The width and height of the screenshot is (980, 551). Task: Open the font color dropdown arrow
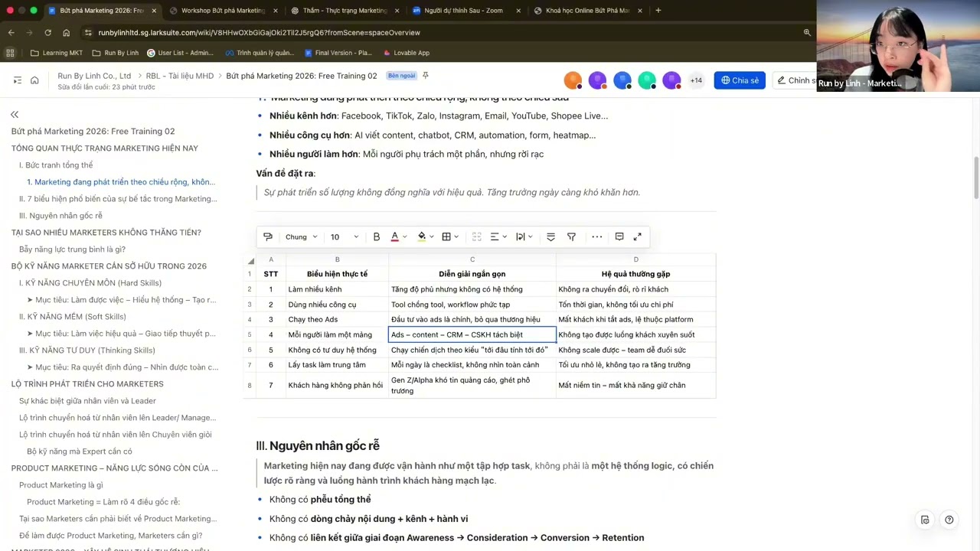coord(405,237)
